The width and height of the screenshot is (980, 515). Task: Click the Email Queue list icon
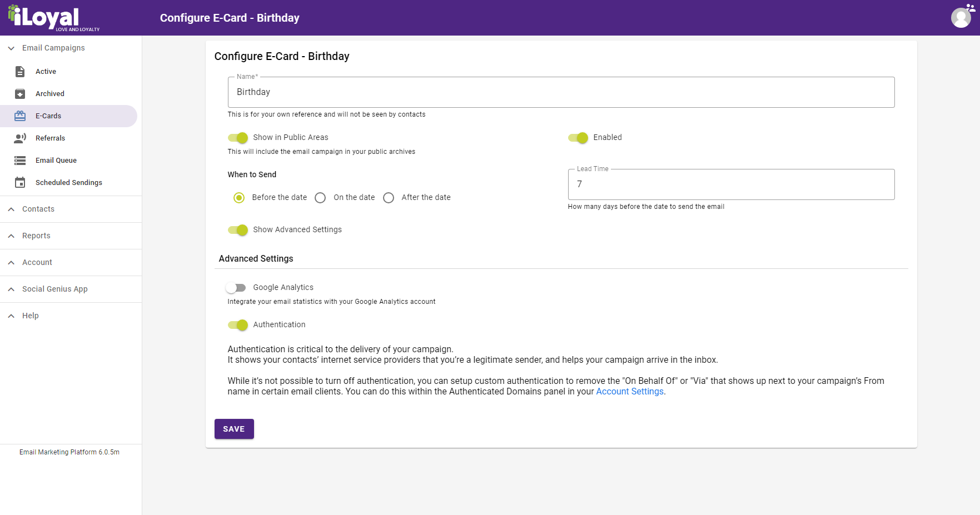pyautogui.click(x=20, y=161)
